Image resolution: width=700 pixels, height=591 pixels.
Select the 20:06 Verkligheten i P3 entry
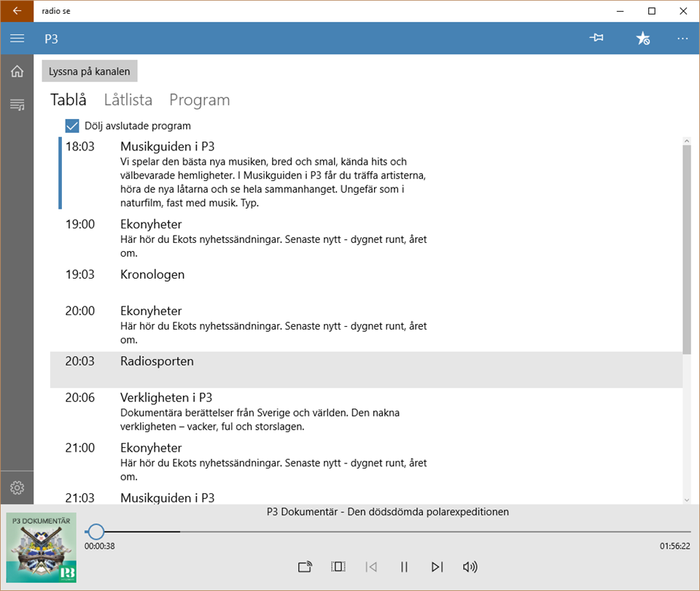pos(367,413)
